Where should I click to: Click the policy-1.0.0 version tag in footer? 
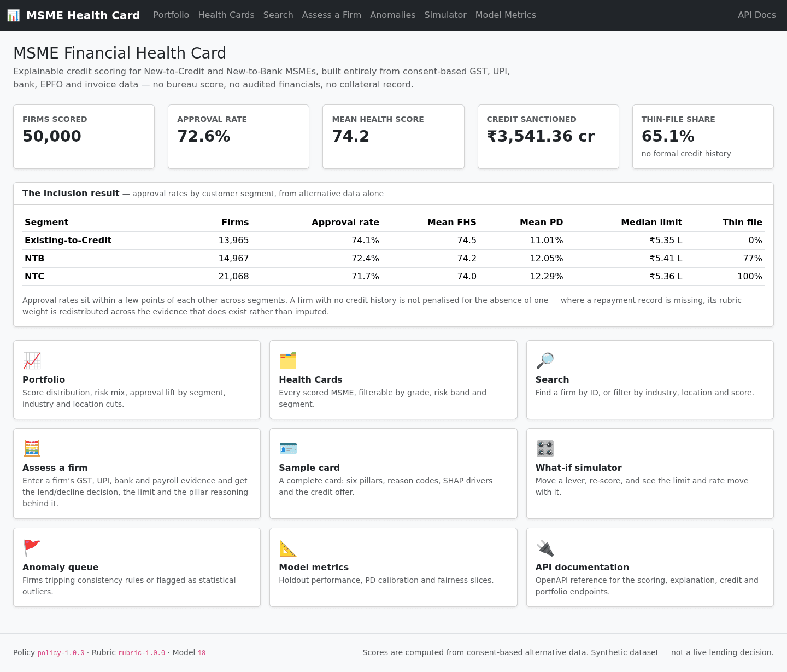coord(61,653)
